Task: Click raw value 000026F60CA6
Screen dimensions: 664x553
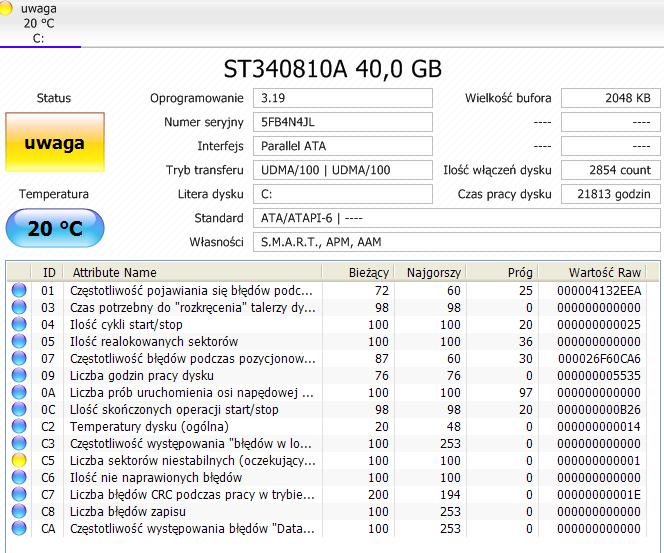Action: pyautogui.click(x=599, y=358)
